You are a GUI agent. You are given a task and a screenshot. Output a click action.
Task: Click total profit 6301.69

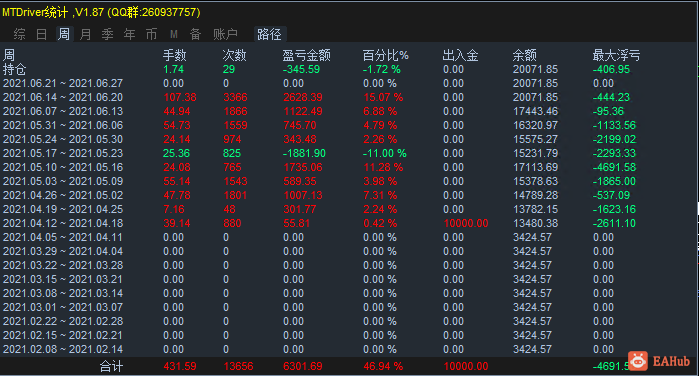303,366
